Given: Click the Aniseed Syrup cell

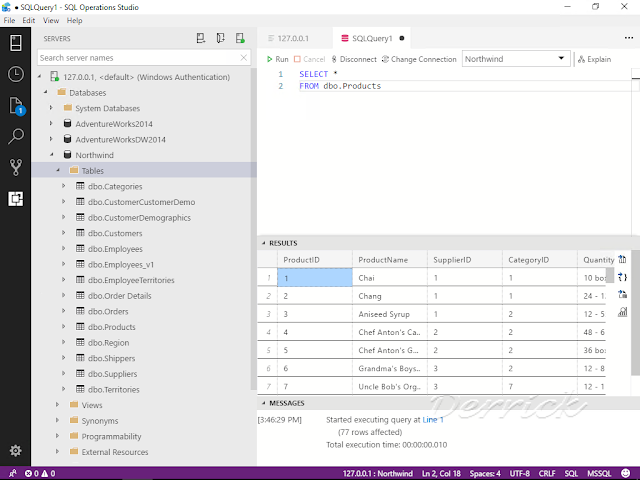Looking at the screenshot, I should (x=390, y=314).
